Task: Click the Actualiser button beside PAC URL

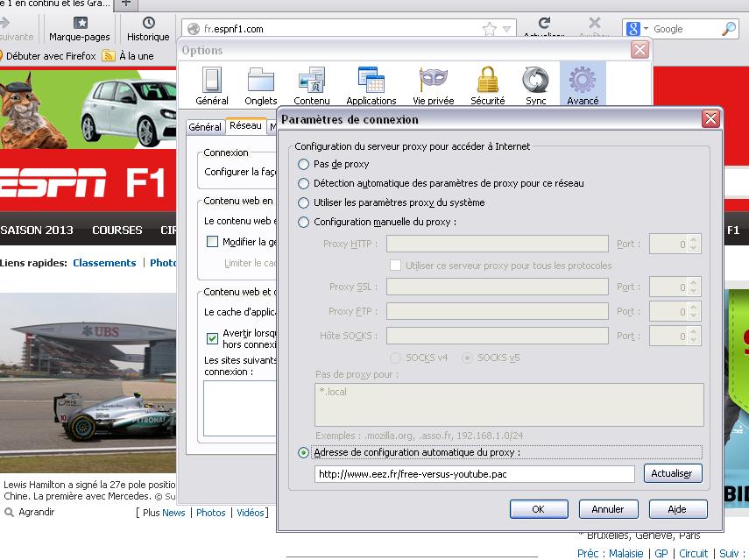Action: click(x=672, y=473)
